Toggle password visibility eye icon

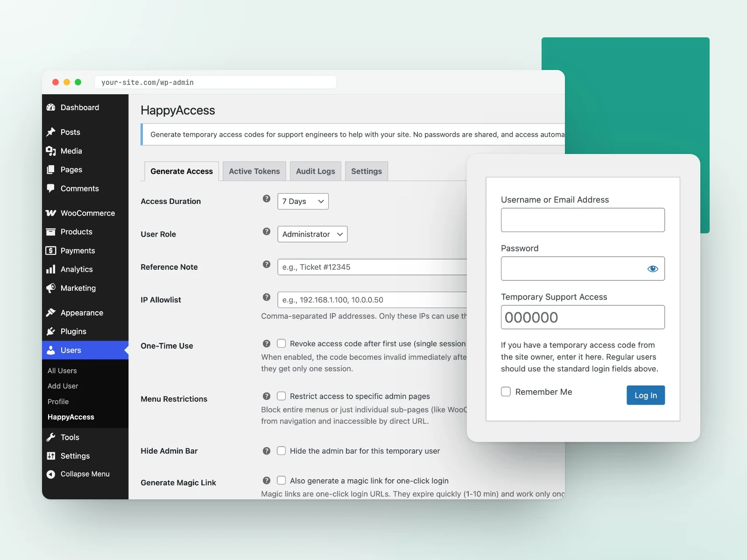653,269
